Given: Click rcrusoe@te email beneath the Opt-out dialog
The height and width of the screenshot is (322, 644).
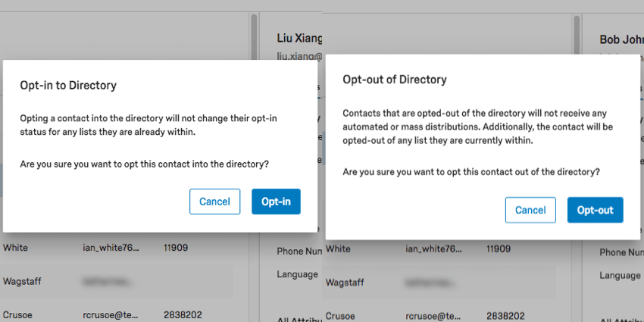Looking at the screenshot, I should [433, 315].
